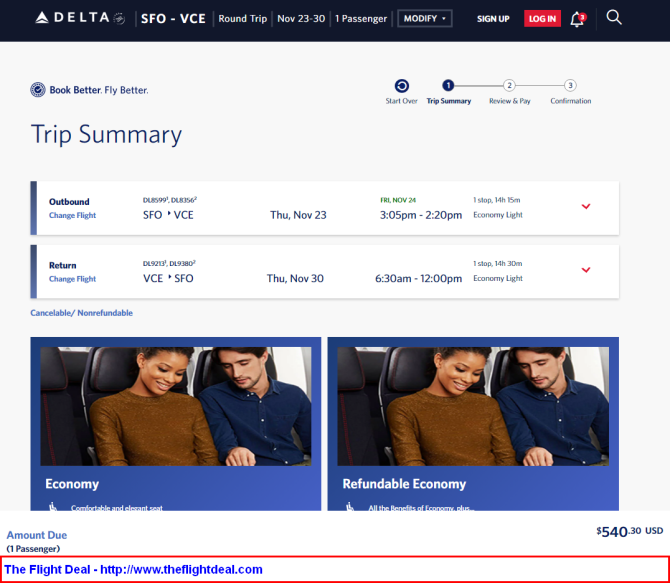Click the Refundable Economy fare title
The height and width of the screenshot is (583, 670).
[x=404, y=484]
